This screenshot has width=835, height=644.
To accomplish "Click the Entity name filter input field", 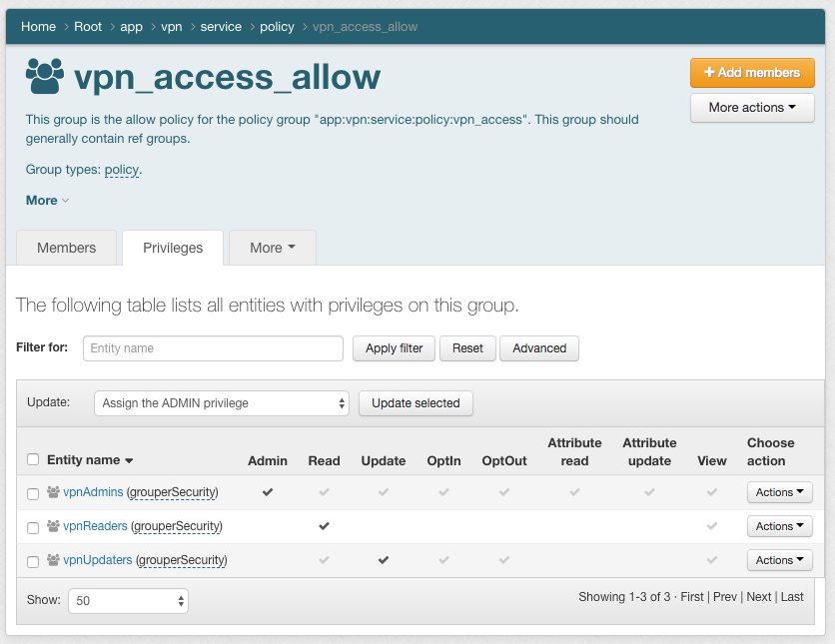I will 213,348.
